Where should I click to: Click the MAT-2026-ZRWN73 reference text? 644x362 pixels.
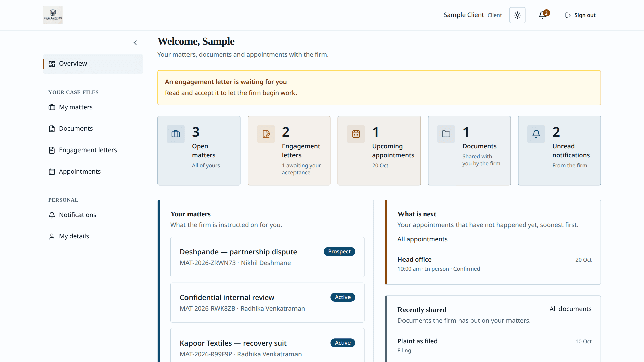(x=208, y=263)
